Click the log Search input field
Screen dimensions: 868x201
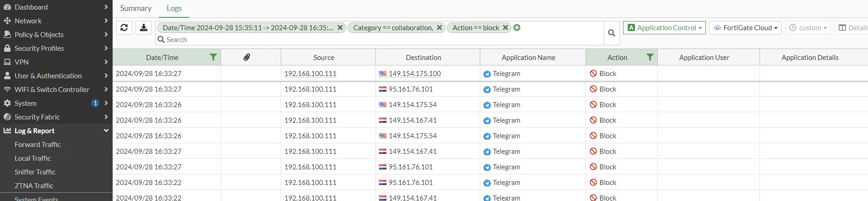coord(380,40)
